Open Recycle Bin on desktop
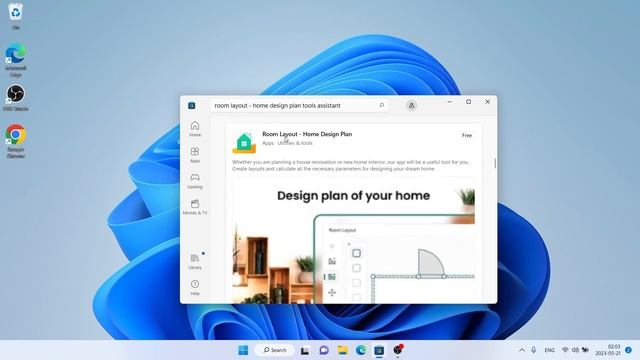The height and width of the screenshot is (360, 640). 16,16
